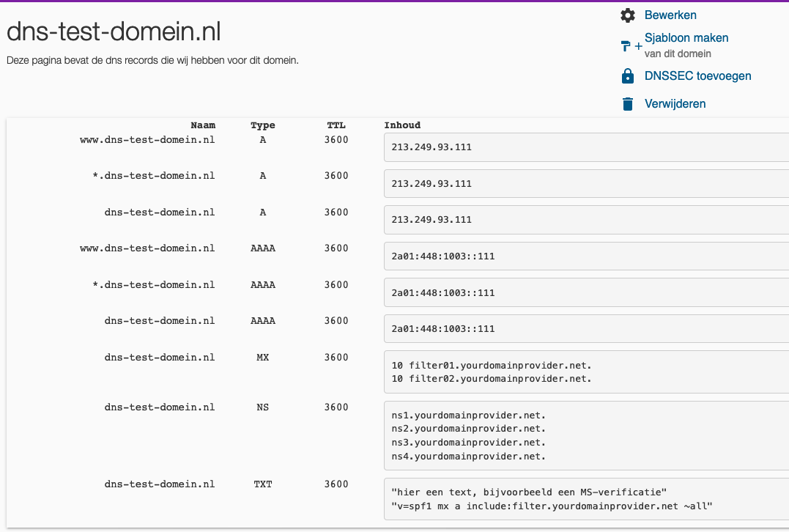Viewport: 789px width, 532px height.
Task: Click the NS type cell
Action: 263,407
